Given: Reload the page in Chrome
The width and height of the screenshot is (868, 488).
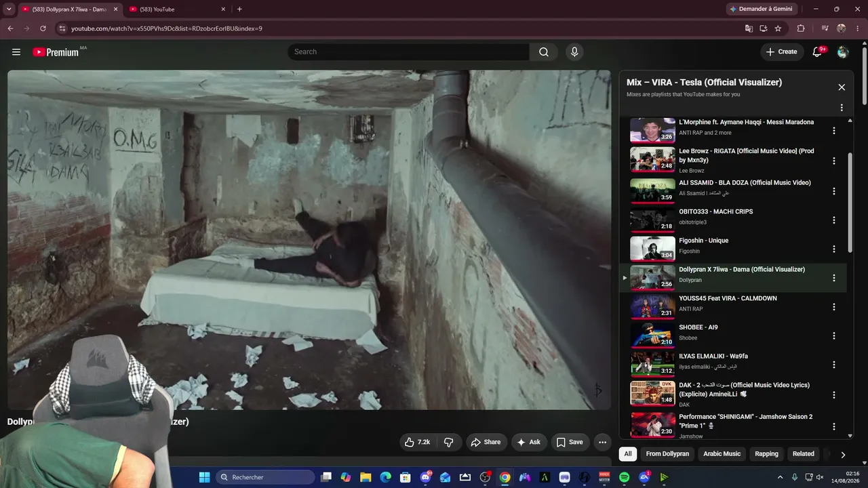Looking at the screenshot, I should tap(43, 28).
